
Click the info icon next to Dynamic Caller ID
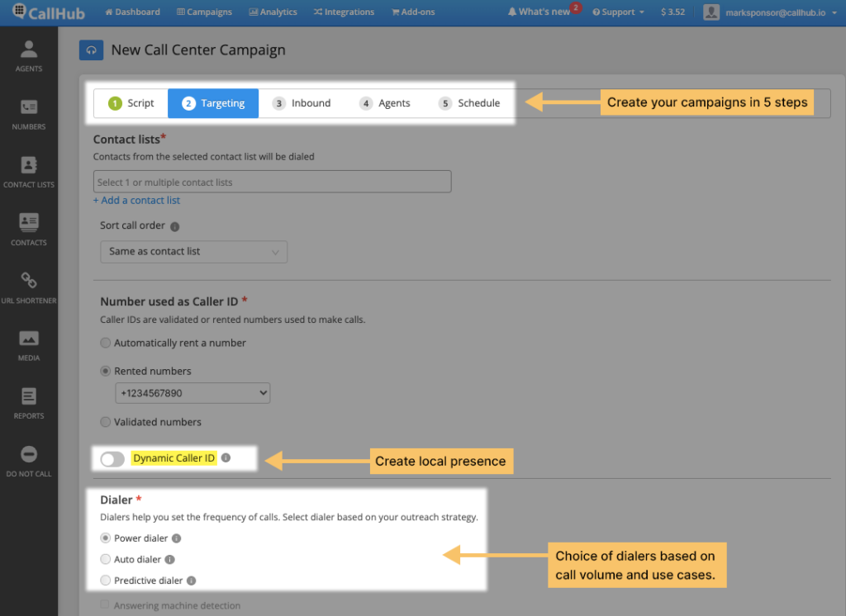click(x=226, y=458)
